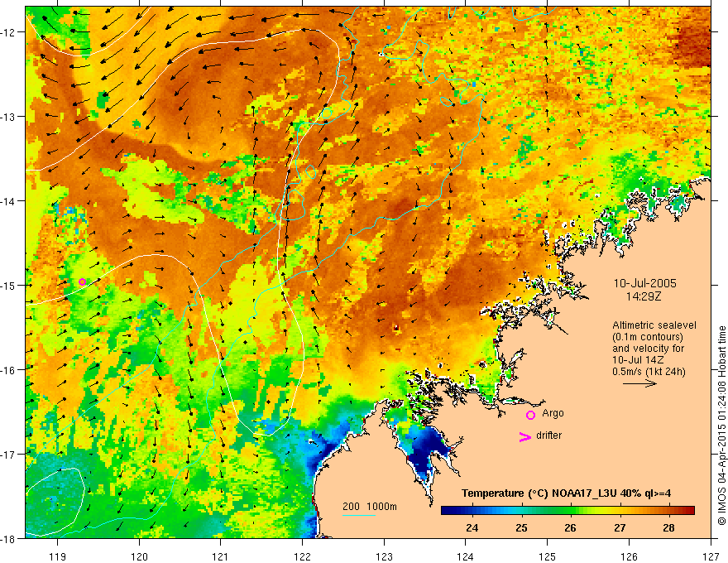Click the color bar value 24
The height and width of the screenshot is (563, 728).
[472, 527]
